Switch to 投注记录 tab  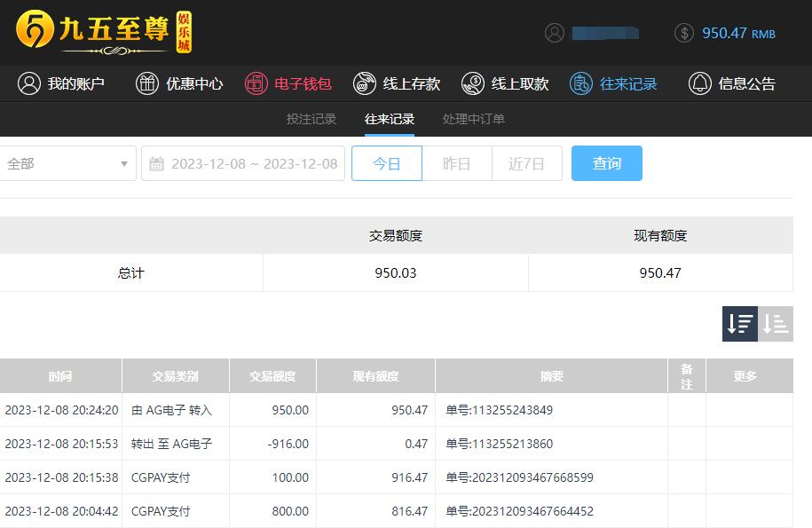click(311, 119)
